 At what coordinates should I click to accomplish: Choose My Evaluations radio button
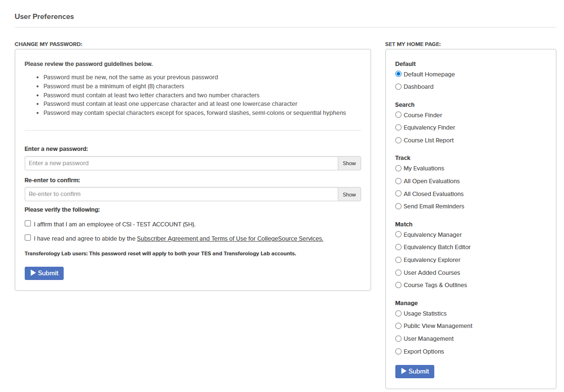pos(398,168)
